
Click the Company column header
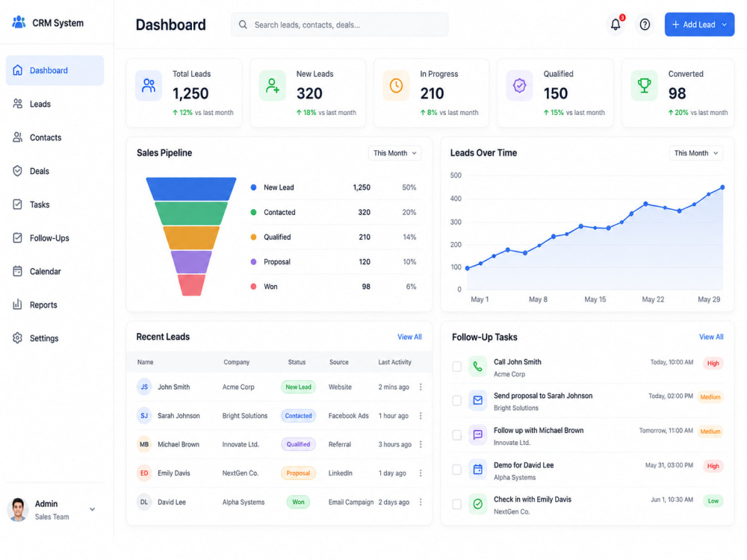pos(236,362)
